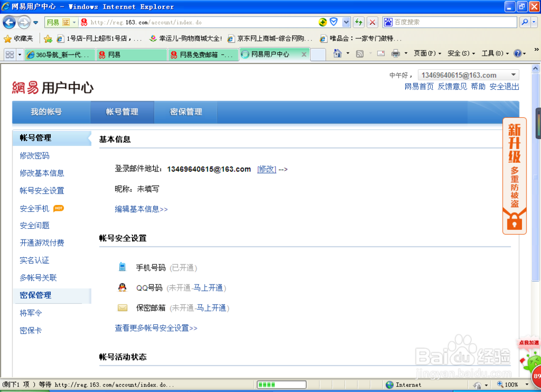Click the RSS feeds icon
Screen dimensions: 541x392
[360, 54]
